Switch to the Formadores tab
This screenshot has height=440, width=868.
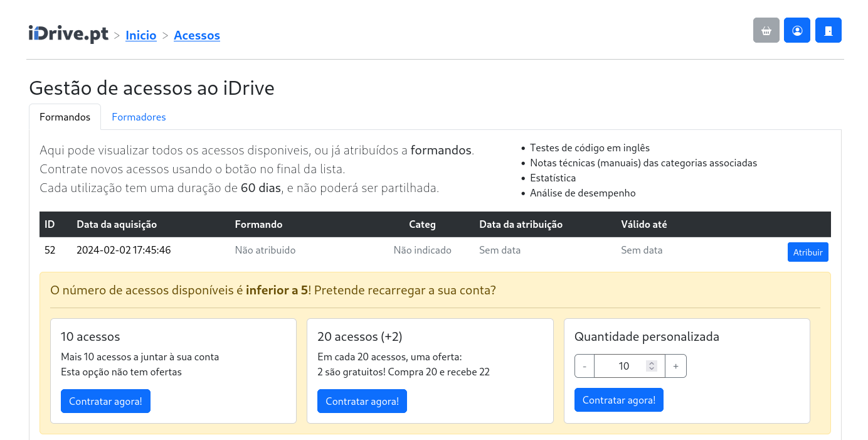click(x=139, y=117)
